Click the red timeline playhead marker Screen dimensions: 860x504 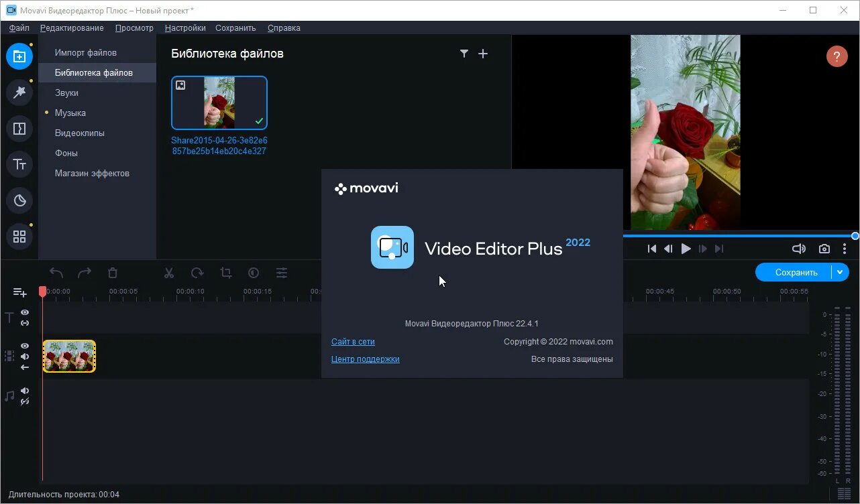(x=42, y=292)
